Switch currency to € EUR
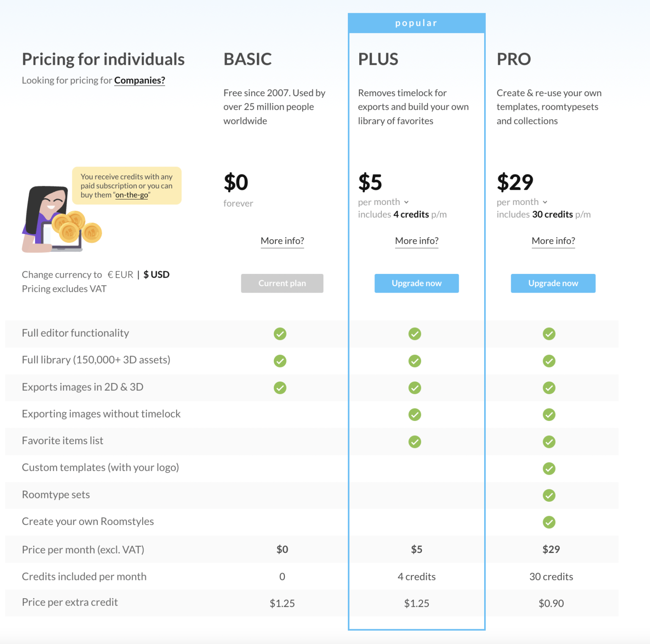Viewport: 650px width, 644px height. coord(120,275)
